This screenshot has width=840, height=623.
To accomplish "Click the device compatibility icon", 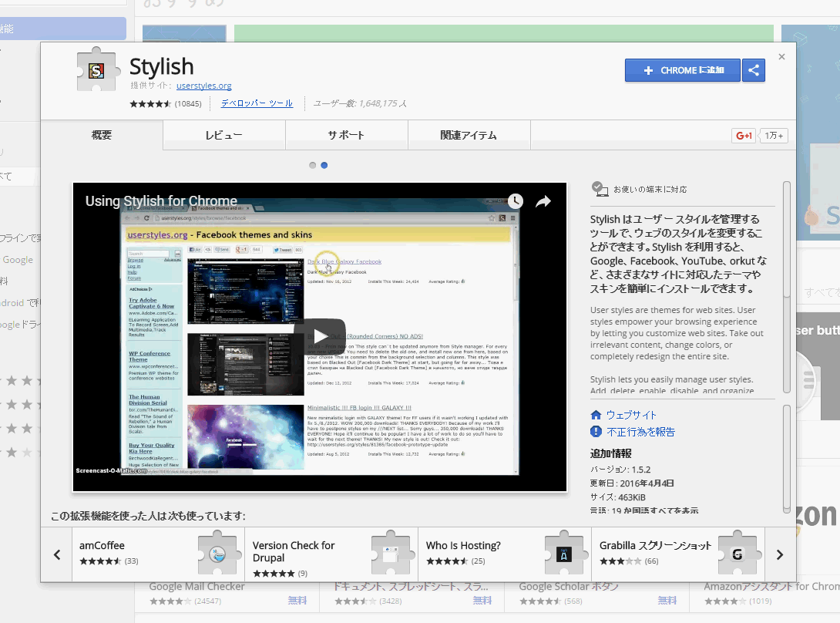I will point(600,189).
